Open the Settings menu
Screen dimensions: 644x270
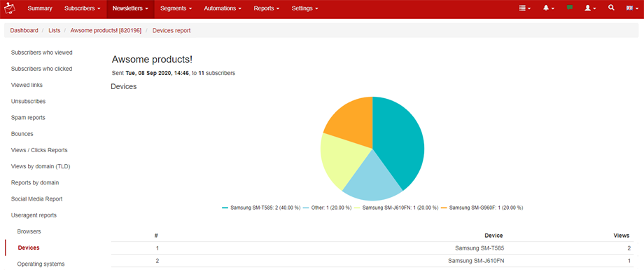pyautogui.click(x=304, y=8)
